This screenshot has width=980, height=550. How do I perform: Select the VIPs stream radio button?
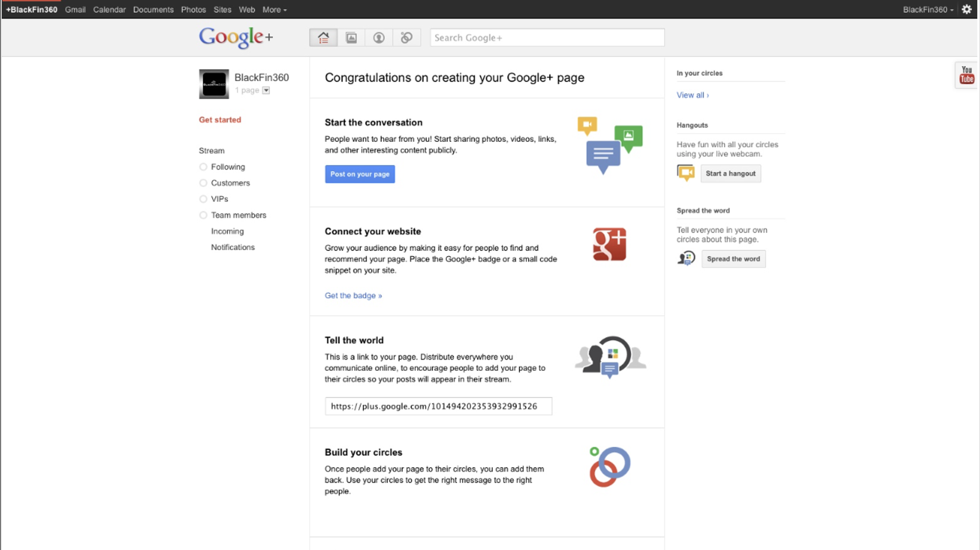pyautogui.click(x=203, y=199)
